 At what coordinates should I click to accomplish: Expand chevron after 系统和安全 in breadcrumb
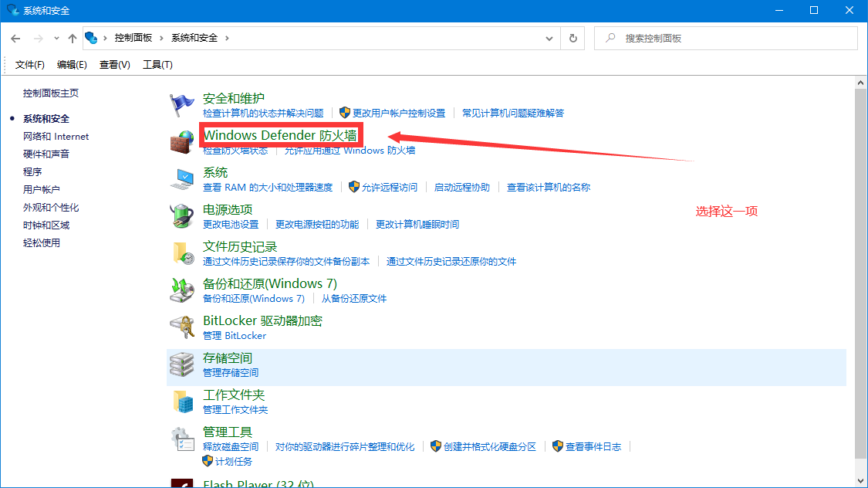coord(227,38)
